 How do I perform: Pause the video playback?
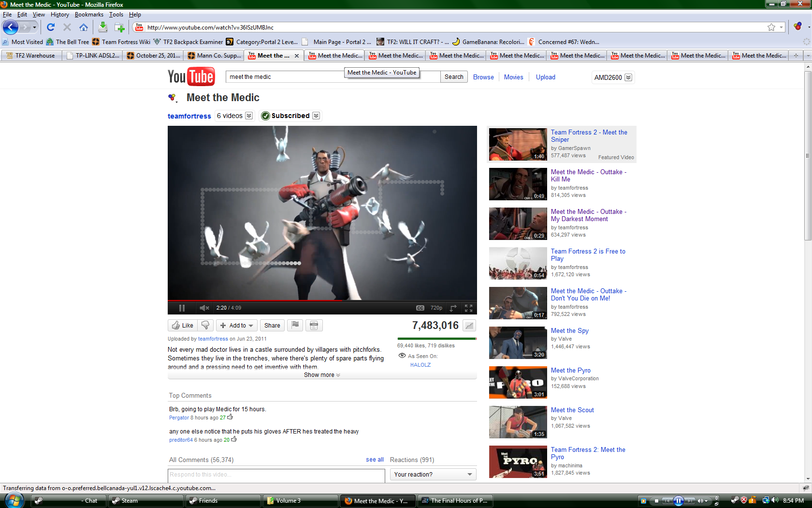point(182,308)
